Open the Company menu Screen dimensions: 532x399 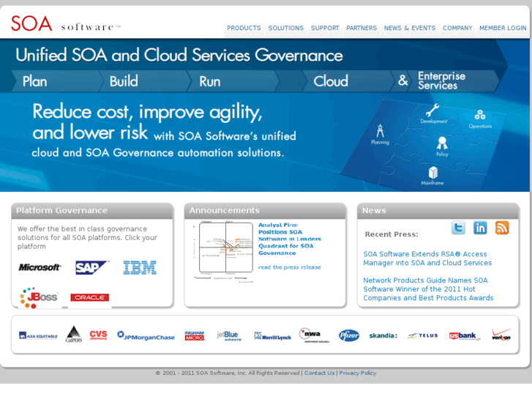pyautogui.click(x=457, y=28)
